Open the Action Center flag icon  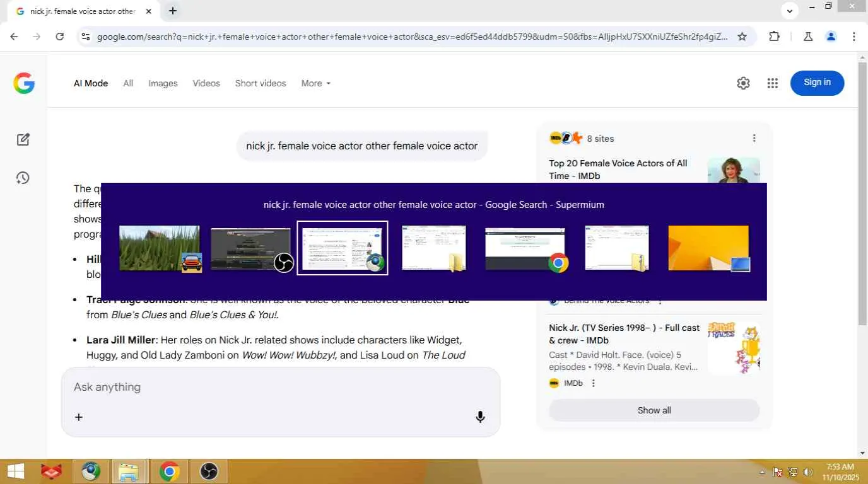778,472
